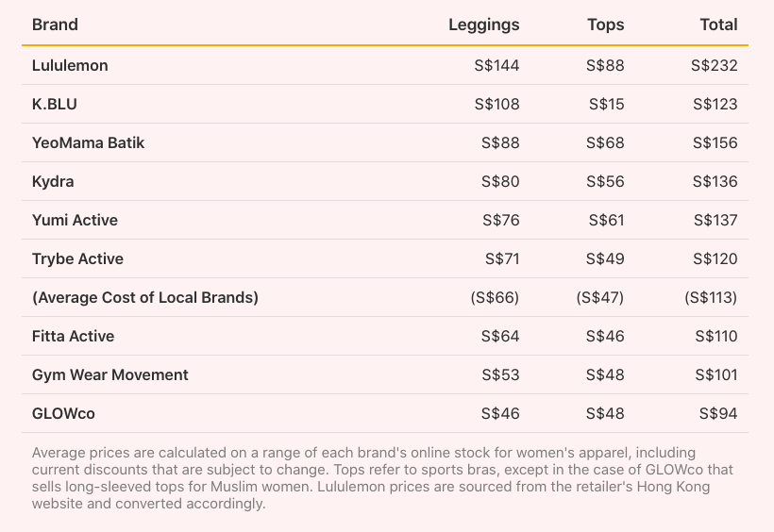The width and height of the screenshot is (774, 532).
Task: Select the Lululemon brand name cell
Action: [x=70, y=65]
